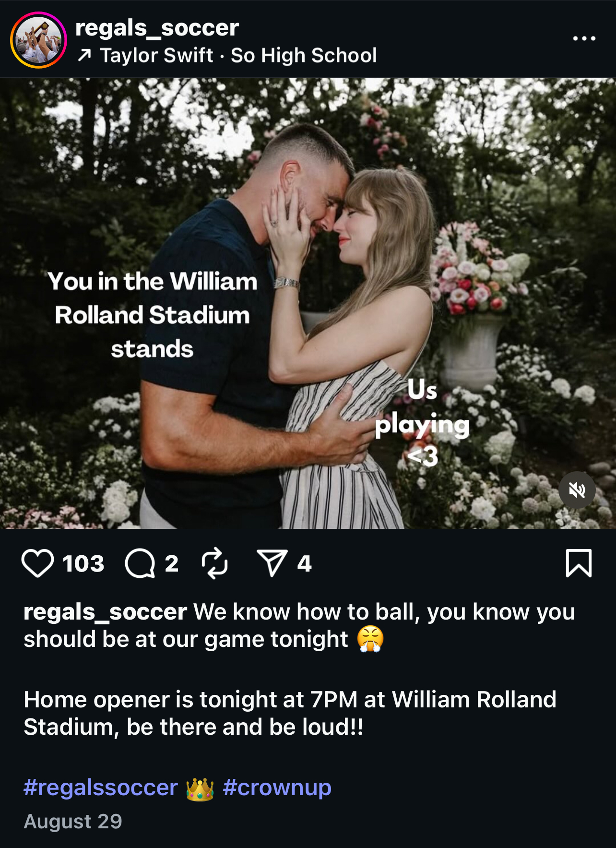This screenshot has width=616, height=848.
Task: Like the post with the heart icon
Action: [37, 563]
